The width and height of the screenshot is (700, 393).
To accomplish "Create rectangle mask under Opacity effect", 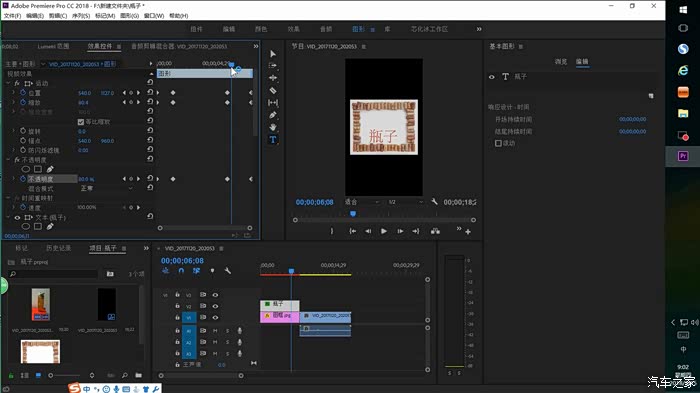I will [38, 169].
